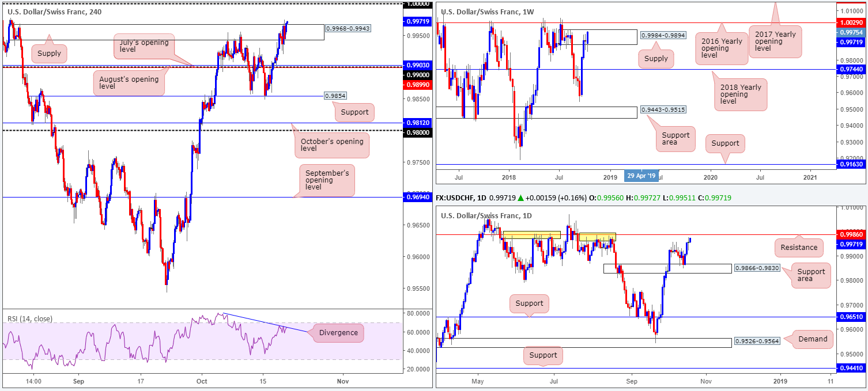Click the Supply callout on 240 chart
This screenshot has width=868, height=391.
(49, 54)
